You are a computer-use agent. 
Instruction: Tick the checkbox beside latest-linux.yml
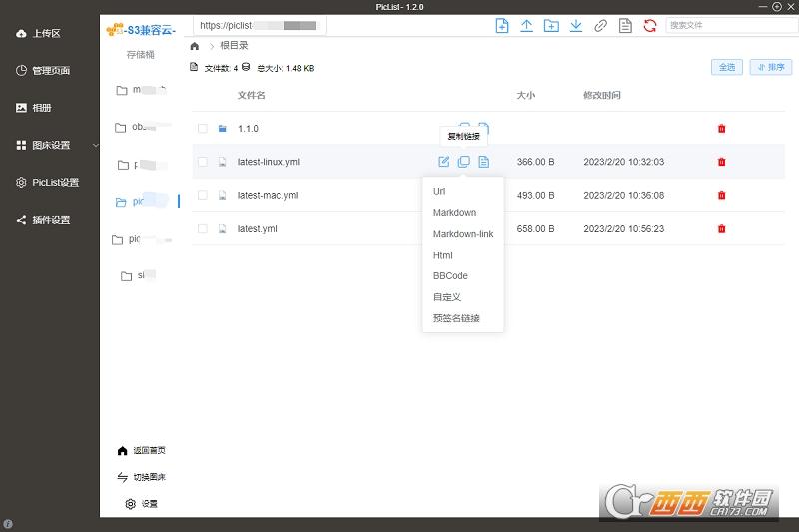[203, 162]
